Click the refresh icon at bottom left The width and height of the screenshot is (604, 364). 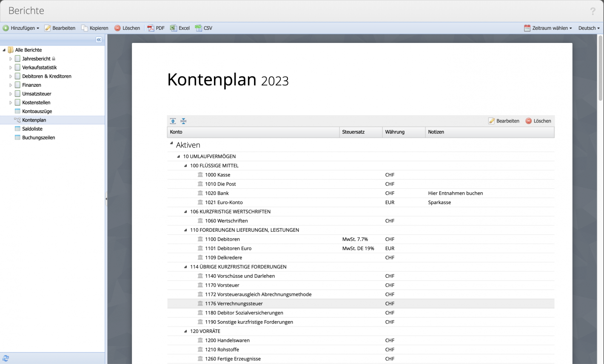coord(6,358)
